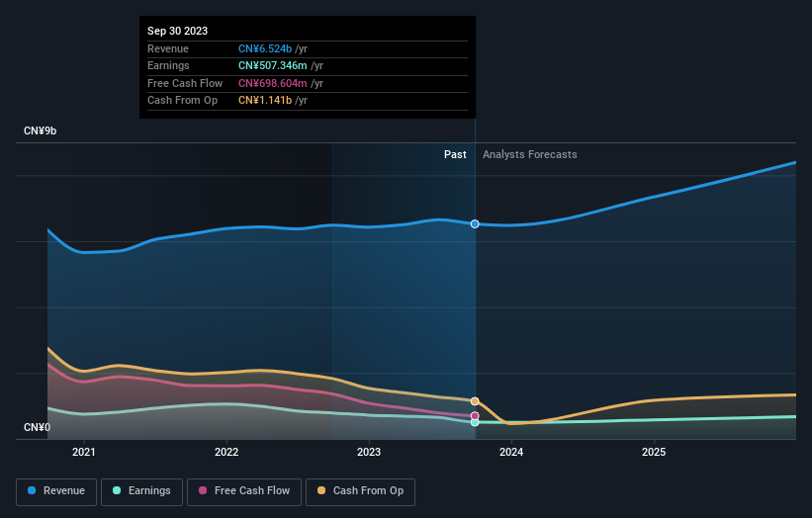Viewport: 812px width, 518px height.
Task: Click the Earnings row label in tooltip
Action: [168, 65]
